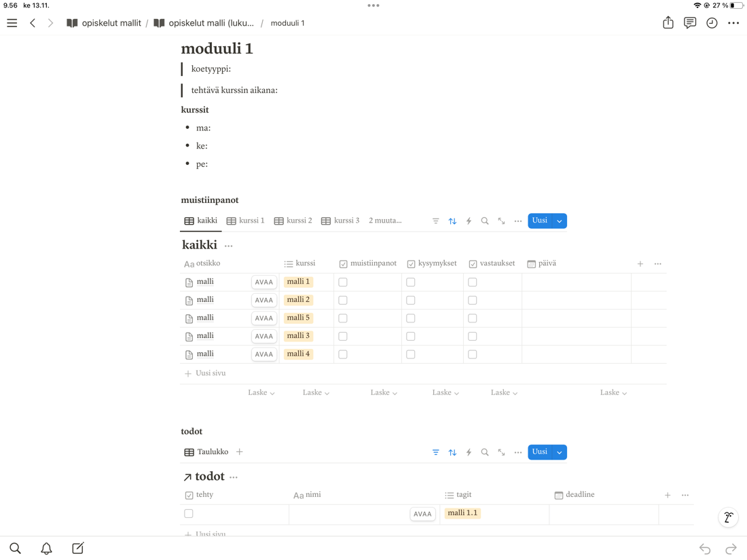
Task: Open the comments panel icon
Action: (690, 22)
